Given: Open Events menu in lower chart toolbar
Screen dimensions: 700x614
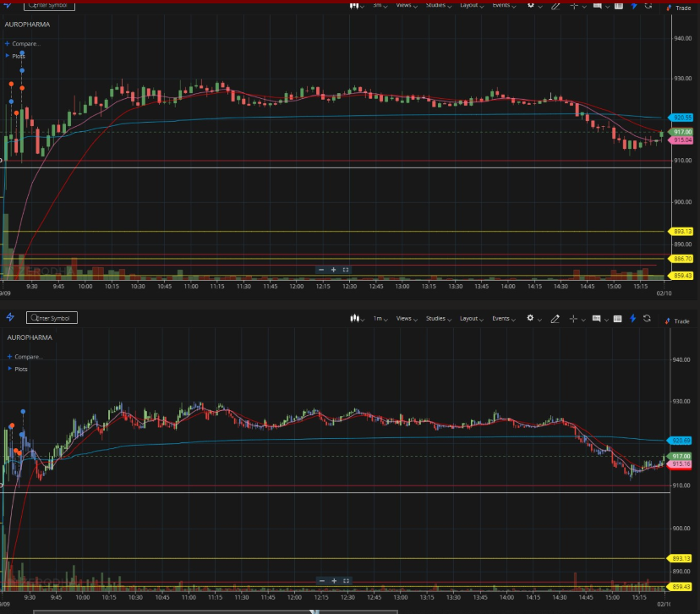Looking at the screenshot, I should (x=504, y=318).
